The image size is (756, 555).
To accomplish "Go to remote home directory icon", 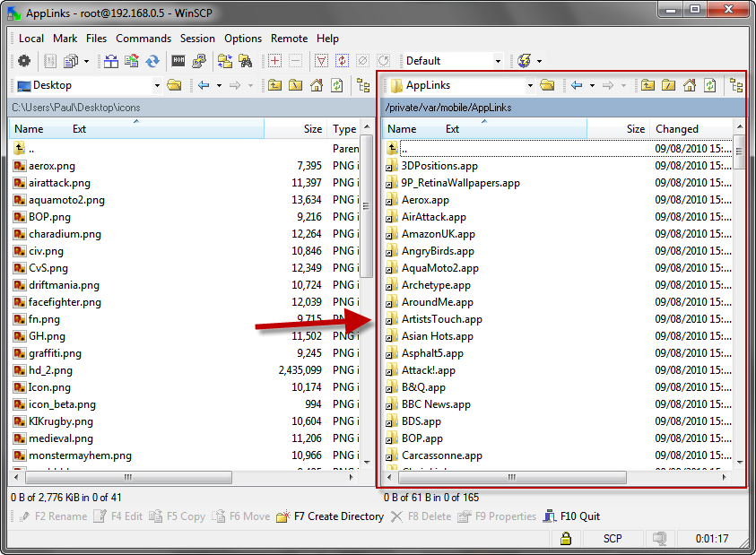I will pos(690,85).
